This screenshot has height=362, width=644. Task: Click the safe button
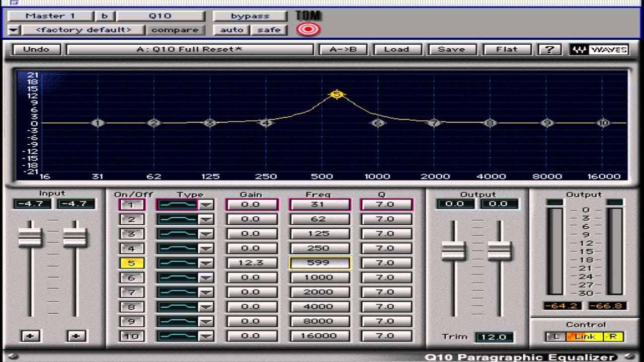[269, 30]
